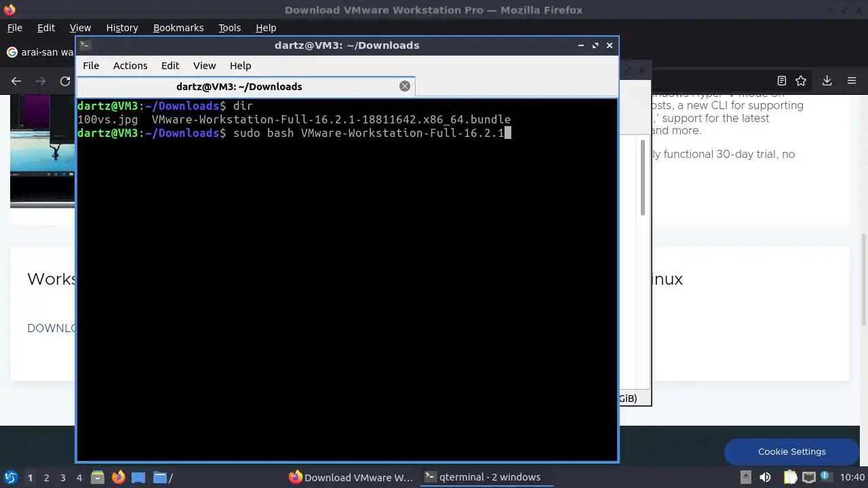Click the 10:40 clock in the panel

852,477
